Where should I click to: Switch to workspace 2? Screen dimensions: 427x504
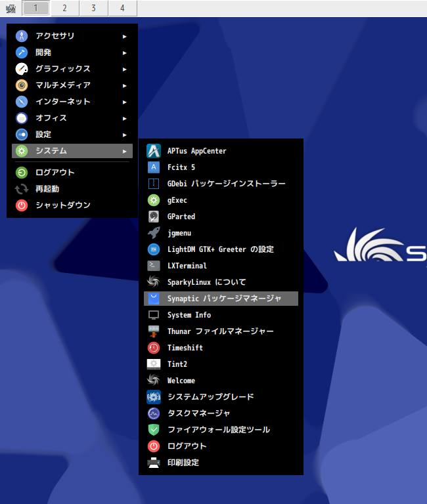click(x=64, y=8)
